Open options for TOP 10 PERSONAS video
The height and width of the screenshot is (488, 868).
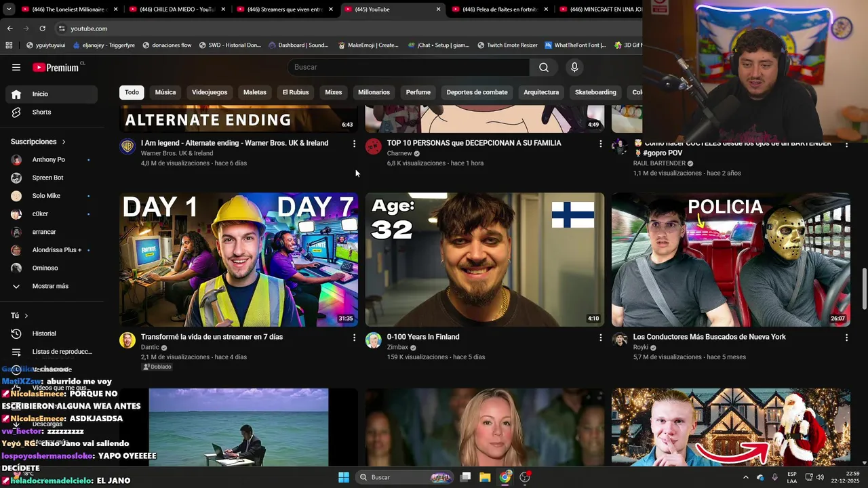600,144
